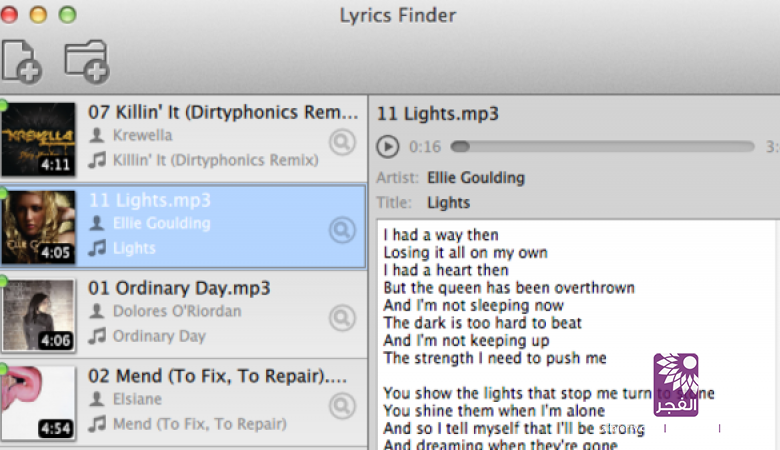Search lyrics for Killin' It track
Image resolution: width=780 pixels, height=450 pixels.
[x=342, y=143]
